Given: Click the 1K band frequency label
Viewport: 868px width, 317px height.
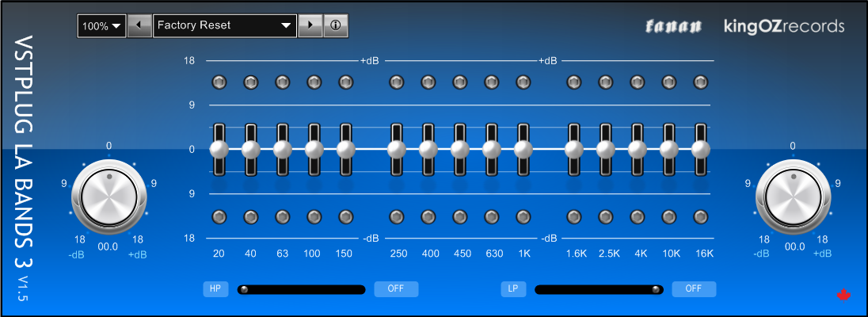Looking at the screenshot, I should pyautogui.click(x=524, y=254).
